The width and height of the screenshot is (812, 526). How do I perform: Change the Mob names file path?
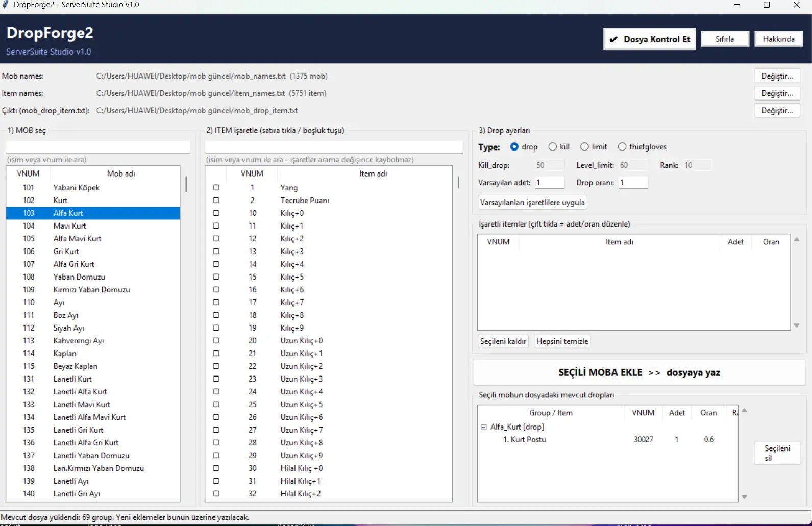[777, 76]
